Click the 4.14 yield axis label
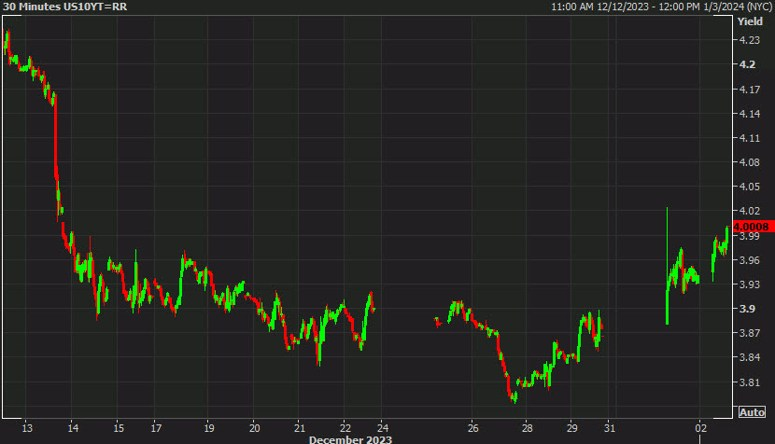Viewport: 775px width, 444px height. pyautogui.click(x=749, y=114)
